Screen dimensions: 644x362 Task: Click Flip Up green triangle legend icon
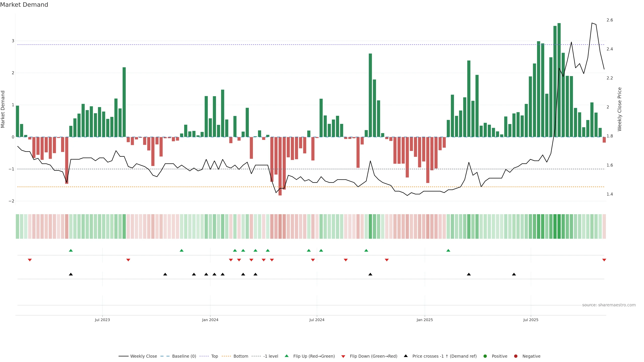(x=287, y=356)
